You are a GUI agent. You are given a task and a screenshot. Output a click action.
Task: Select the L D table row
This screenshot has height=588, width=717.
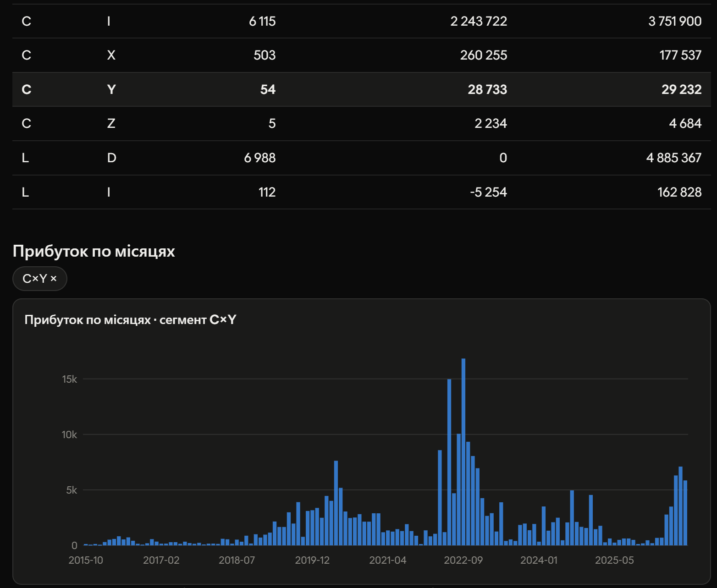pos(361,158)
